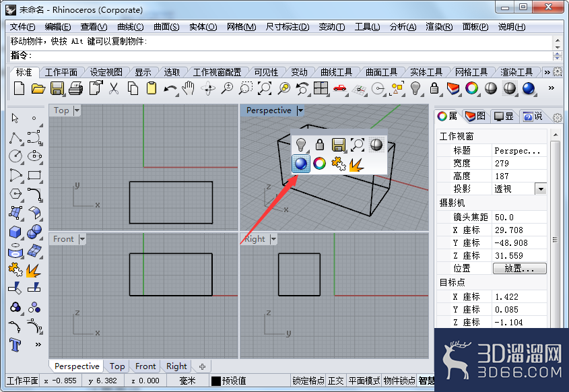The width and height of the screenshot is (569, 392).
Task: Click the 镜头焦距 50.0 value field
Action: [x=519, y=217]
